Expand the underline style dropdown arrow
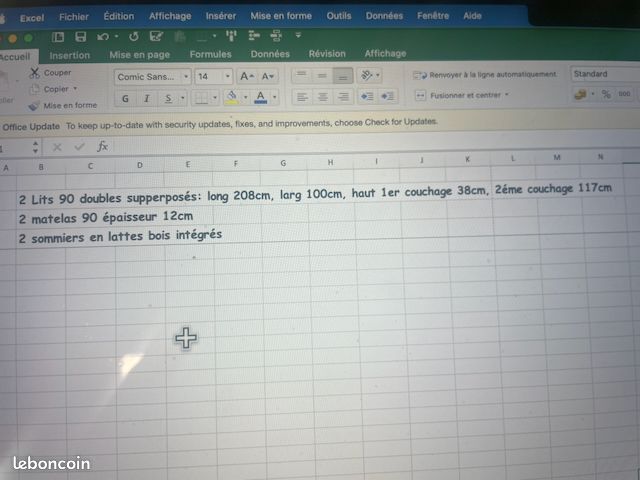The image size is (640, 480). click(182, 98)
